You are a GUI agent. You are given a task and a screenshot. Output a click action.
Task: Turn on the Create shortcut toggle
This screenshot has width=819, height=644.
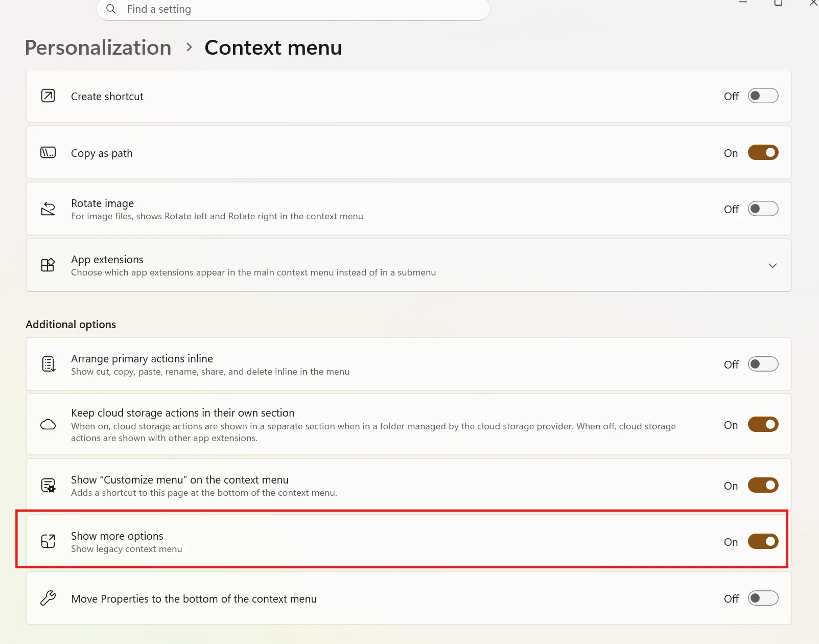click(763, 96)
